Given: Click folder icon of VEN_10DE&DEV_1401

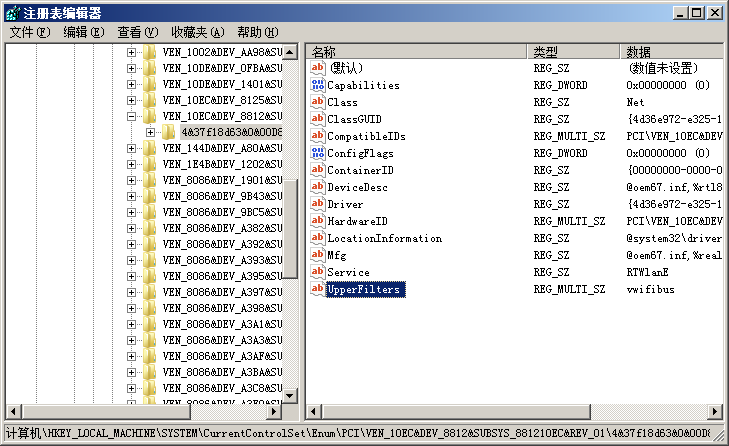Looking at the screenshot, I should coord(149,84).
